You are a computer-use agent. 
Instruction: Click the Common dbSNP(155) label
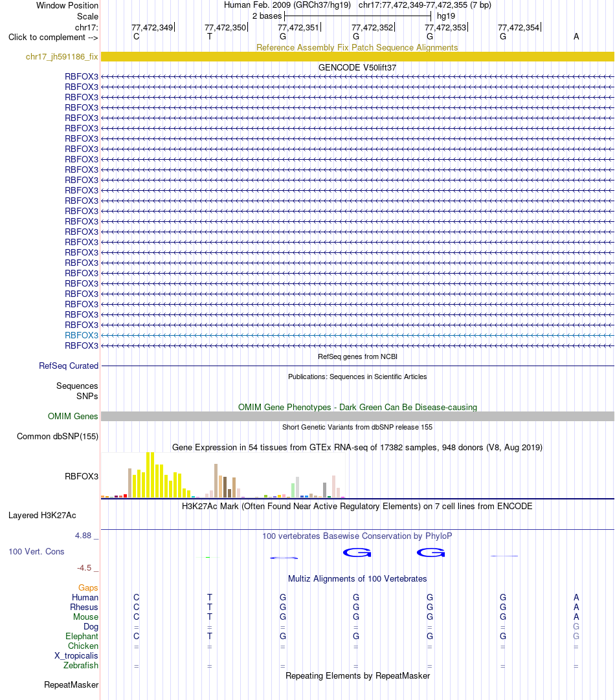[x=58, y=437]
